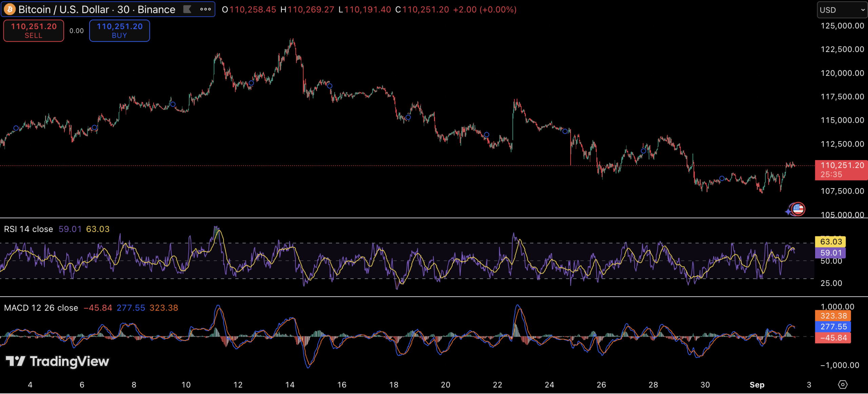Click the TradingView logo
The width and height of the screenshot is (868, 394).
[58, 361]
